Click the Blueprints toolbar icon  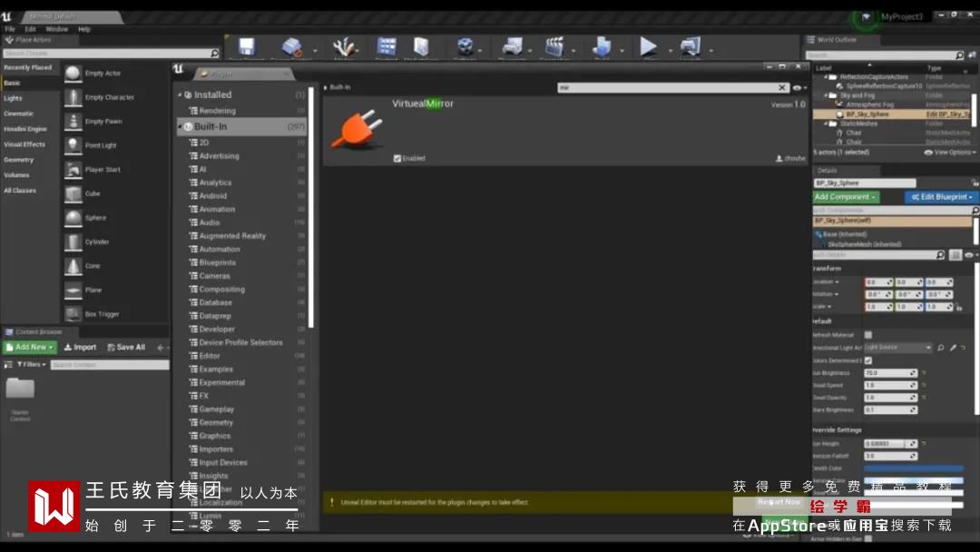click(x=512, y=47)
